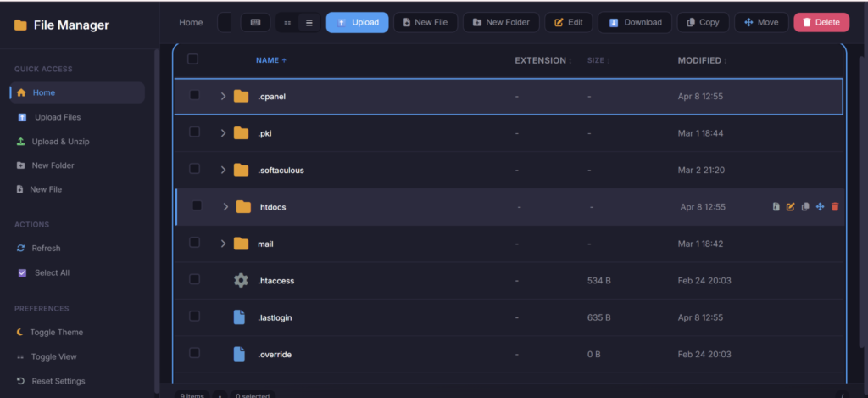Click the copy icon in htdocs row

click(x=805, y=207)
